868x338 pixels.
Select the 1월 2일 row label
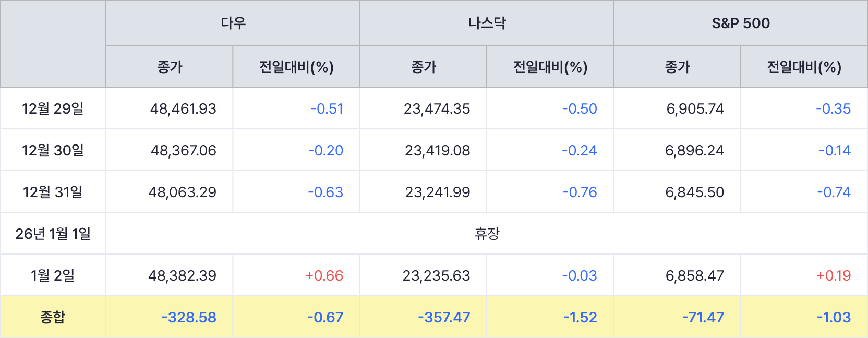tap(53, 275)
